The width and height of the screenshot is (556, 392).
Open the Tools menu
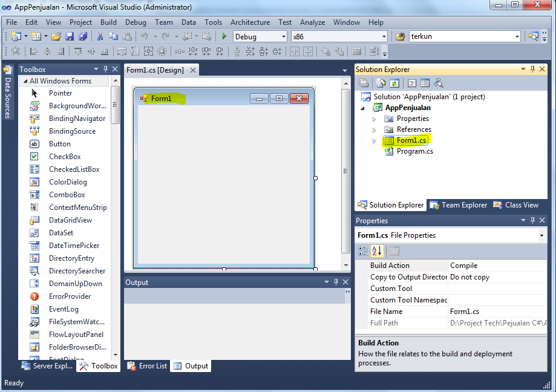(x=213, y=22)
